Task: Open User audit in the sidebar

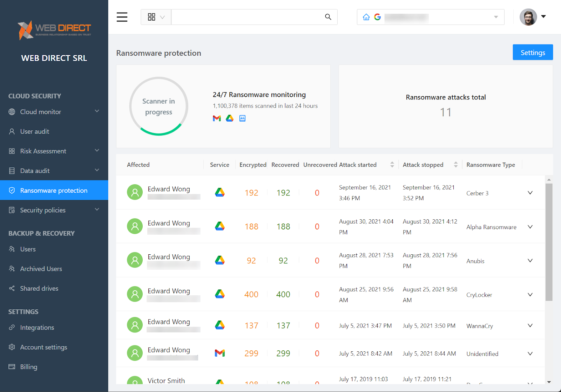Action: (x=34, y=131)
